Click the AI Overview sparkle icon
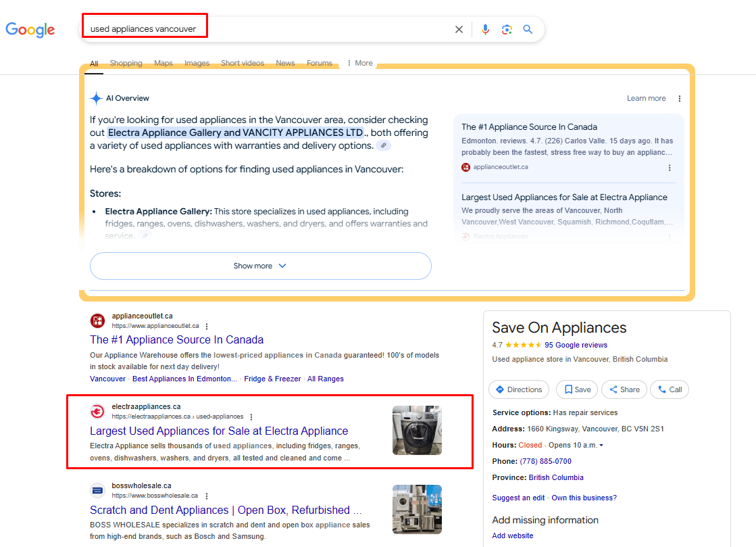 click(96, 99)
